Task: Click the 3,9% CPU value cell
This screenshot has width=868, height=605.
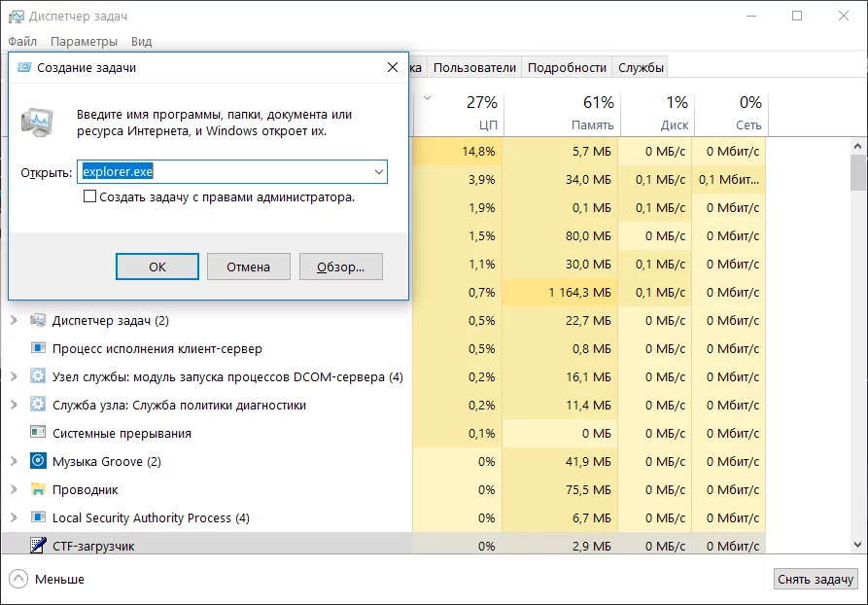Action: click(458, 180)
